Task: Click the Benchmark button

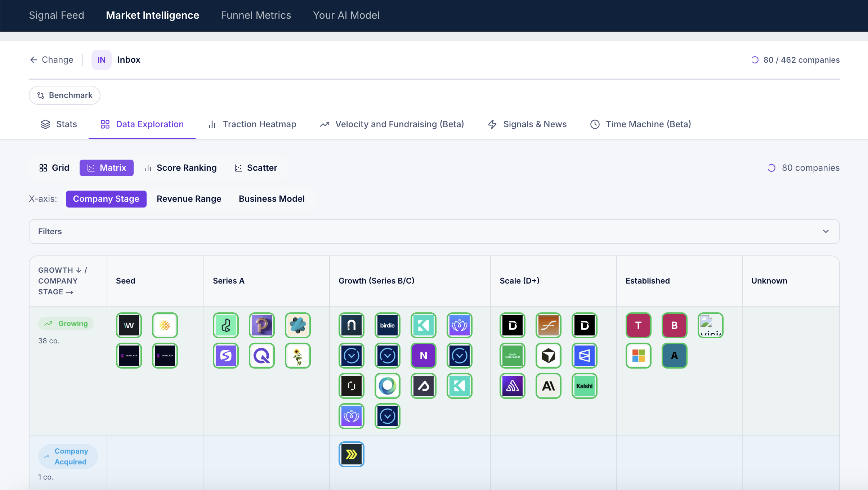Action: tap(64, 95)
